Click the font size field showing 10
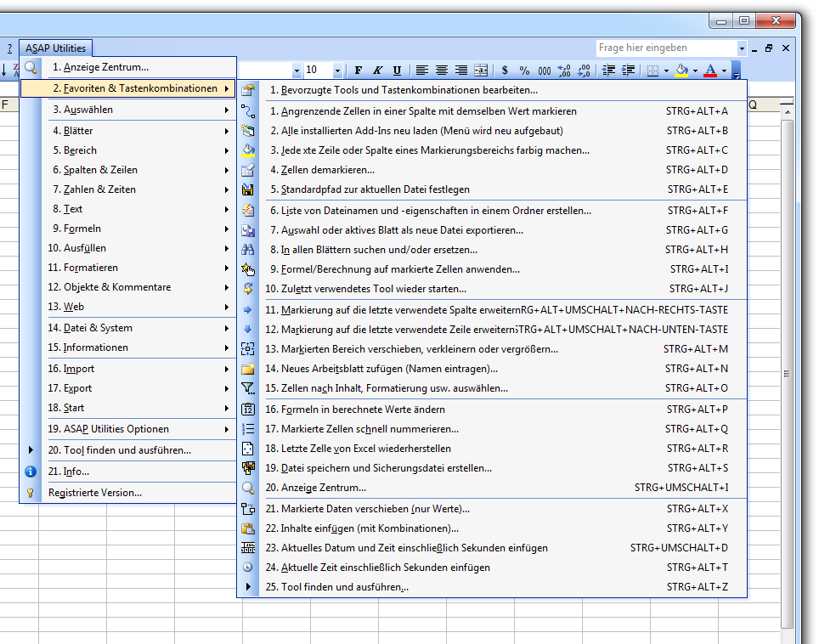The width and height of the screenshot is (819, 644). (318, 70)
